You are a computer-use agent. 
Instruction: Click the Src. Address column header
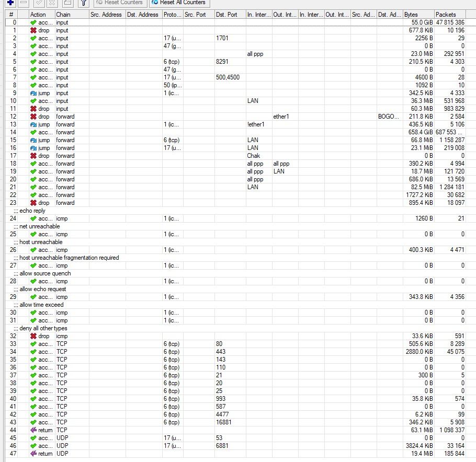click(x=107, y=15)
